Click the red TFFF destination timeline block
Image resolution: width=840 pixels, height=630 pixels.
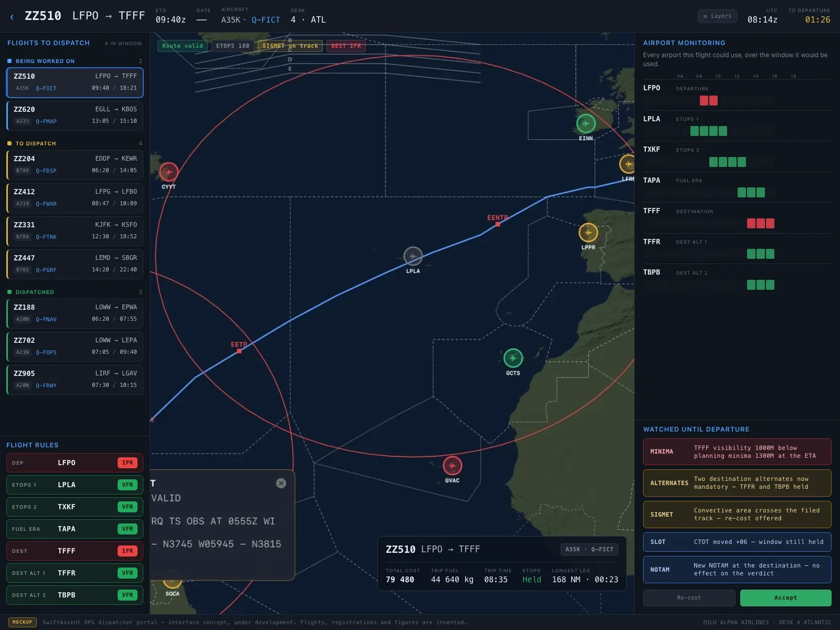pos(761,224)
